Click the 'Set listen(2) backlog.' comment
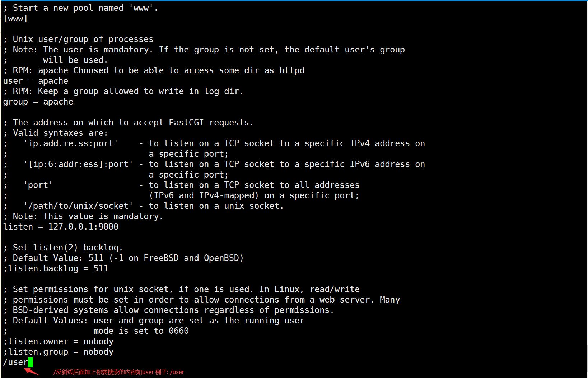 coord(68,248)
